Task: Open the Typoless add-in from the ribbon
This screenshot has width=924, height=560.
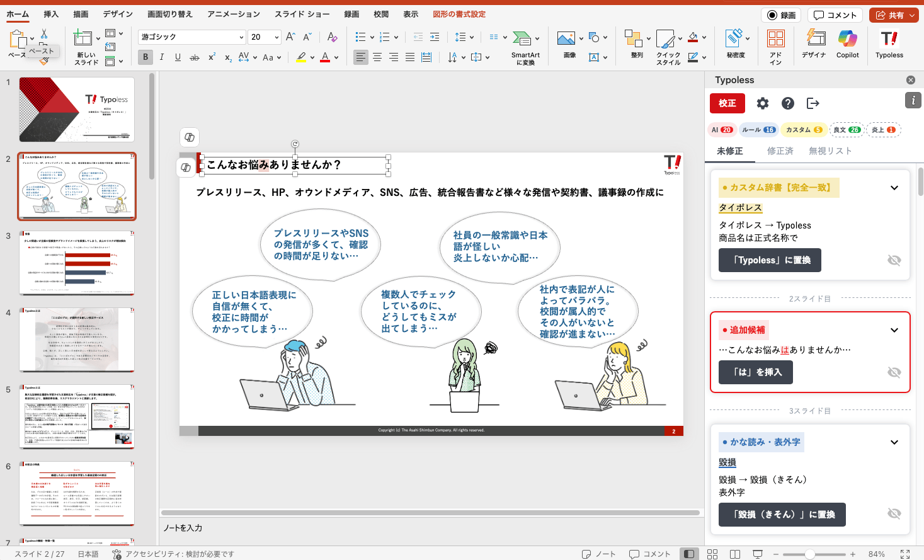Action: [x=889, y=42]
